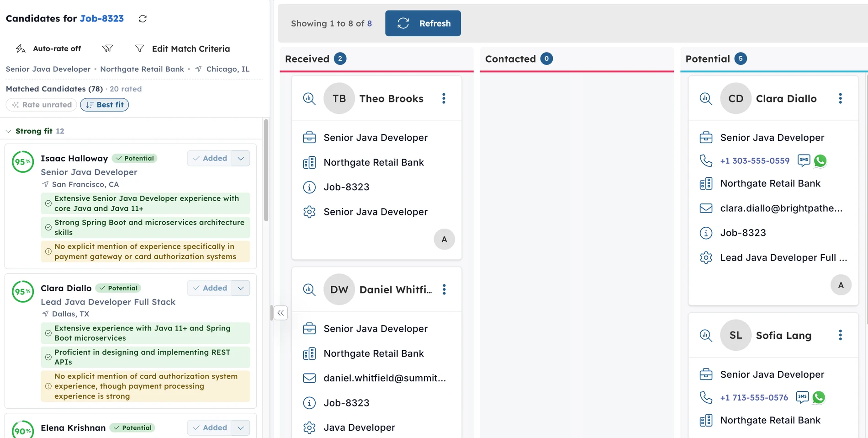
Task: Click the gear icon on Theo Brooks card
Action: pos(309,212)
